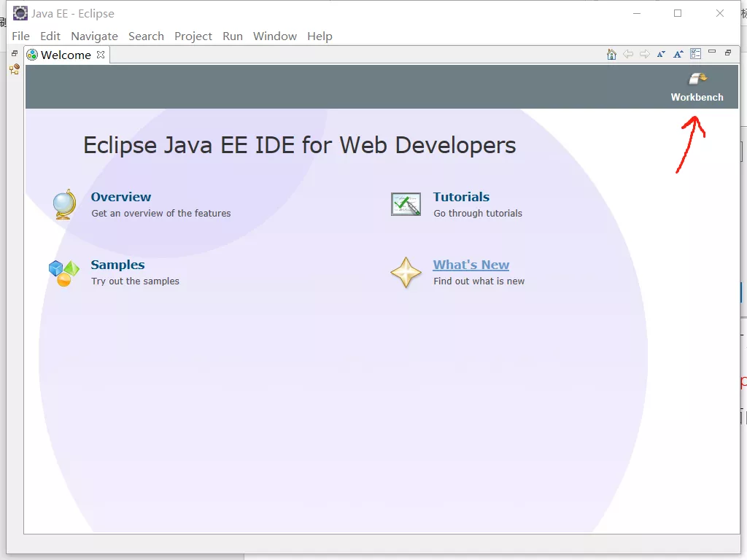Open the Navigate menu
747x560 pixels.
point(94,36)
